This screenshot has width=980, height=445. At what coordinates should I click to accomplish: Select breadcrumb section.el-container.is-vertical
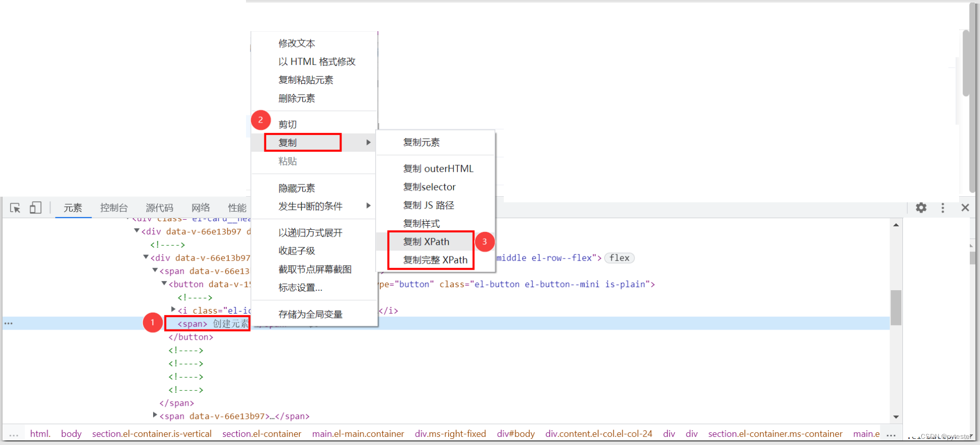pyautogui.click(x=152, y=434)
